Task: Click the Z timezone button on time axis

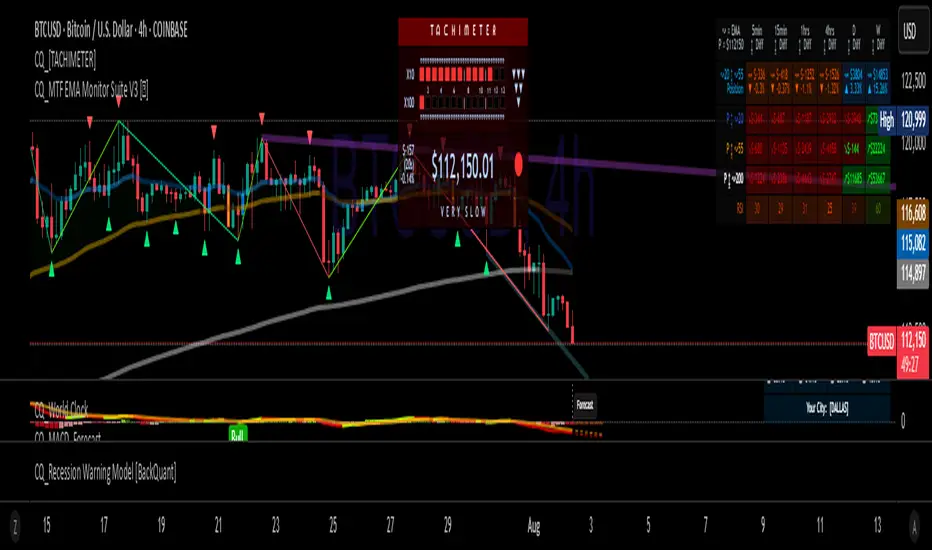Action: (x=15, y=526)
